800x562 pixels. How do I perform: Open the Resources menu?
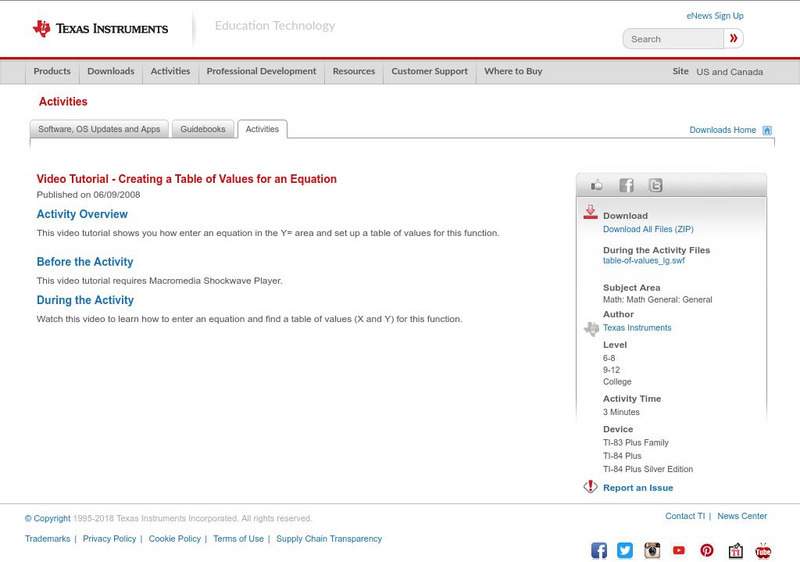[x=354, y=71]
